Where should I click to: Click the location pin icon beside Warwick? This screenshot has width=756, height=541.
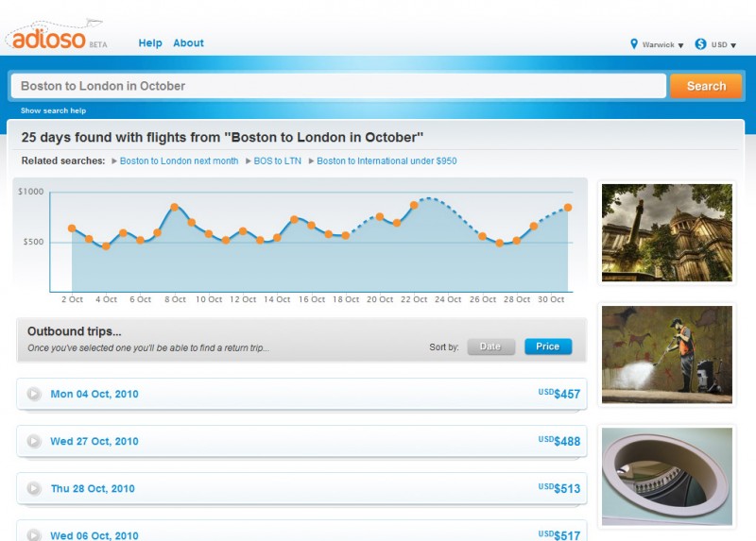634,44
